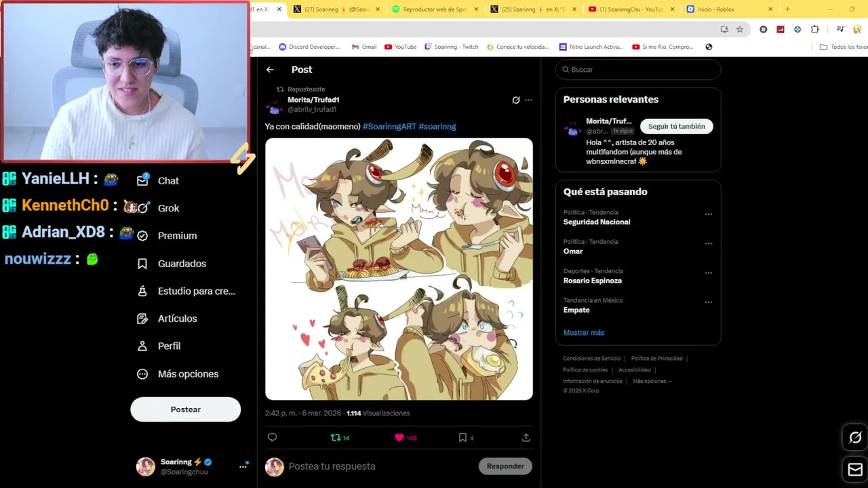Open the Rosario Espinoza trend
Viewport: 868px width, 488px height.
click(593, 281)
